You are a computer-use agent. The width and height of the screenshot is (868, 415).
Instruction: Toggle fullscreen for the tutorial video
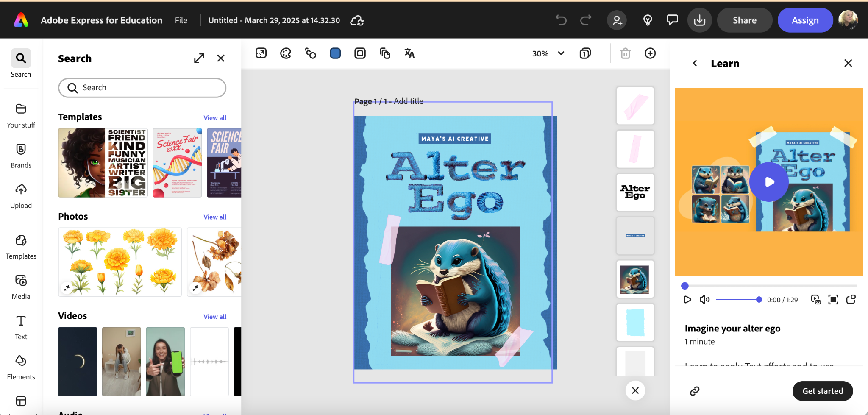point(833,300)
